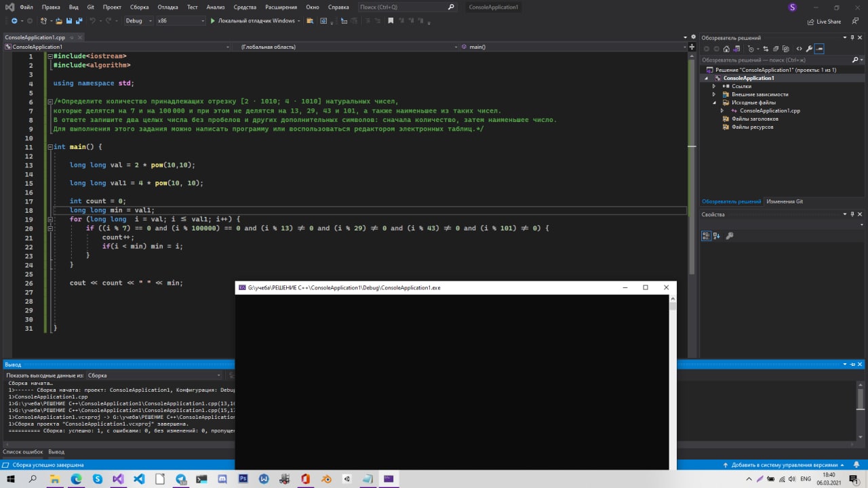Open the Сборка menu
This screenshot has height=488, width=868.
pos(139,7)
